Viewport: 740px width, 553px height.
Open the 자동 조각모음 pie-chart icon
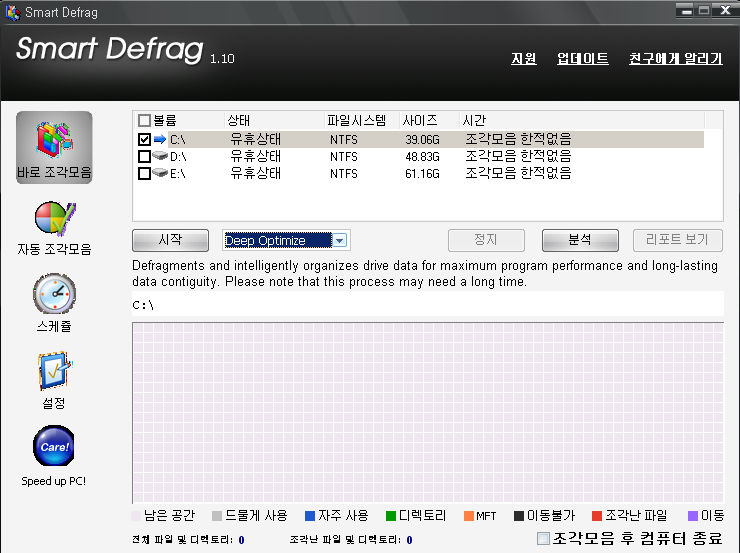55,218
